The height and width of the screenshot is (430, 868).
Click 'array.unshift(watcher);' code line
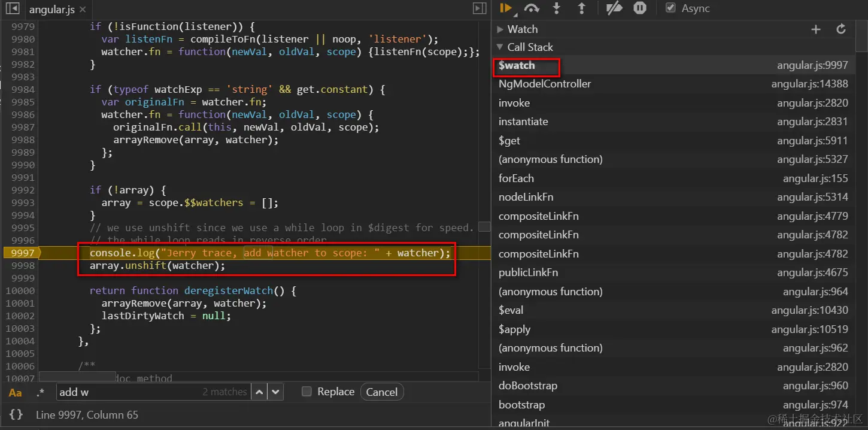(x=157, y=265)
